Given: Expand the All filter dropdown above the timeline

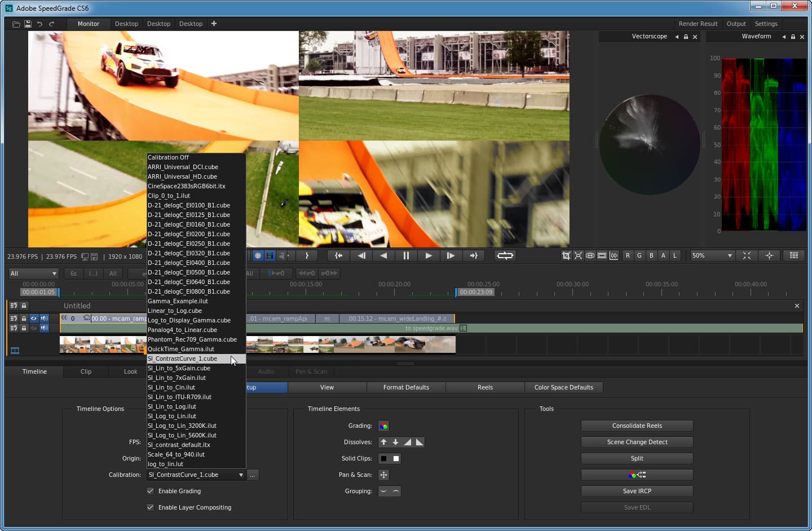Looking at the screenshot, I should pyautogui.click(x=33, y=274).
